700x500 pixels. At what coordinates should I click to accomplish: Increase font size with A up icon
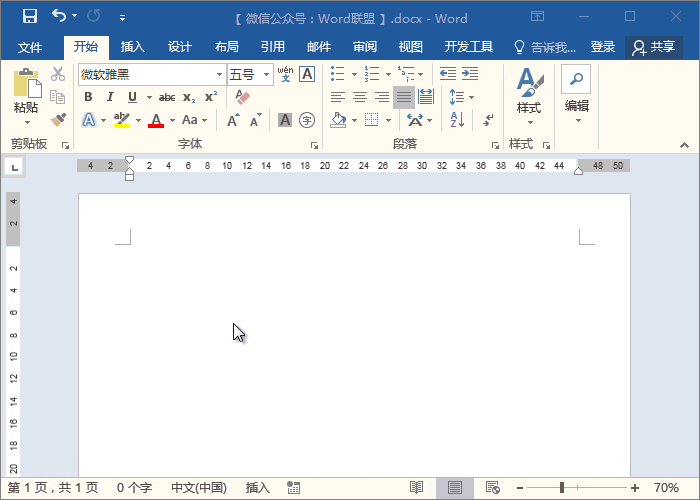pos(233,120)
